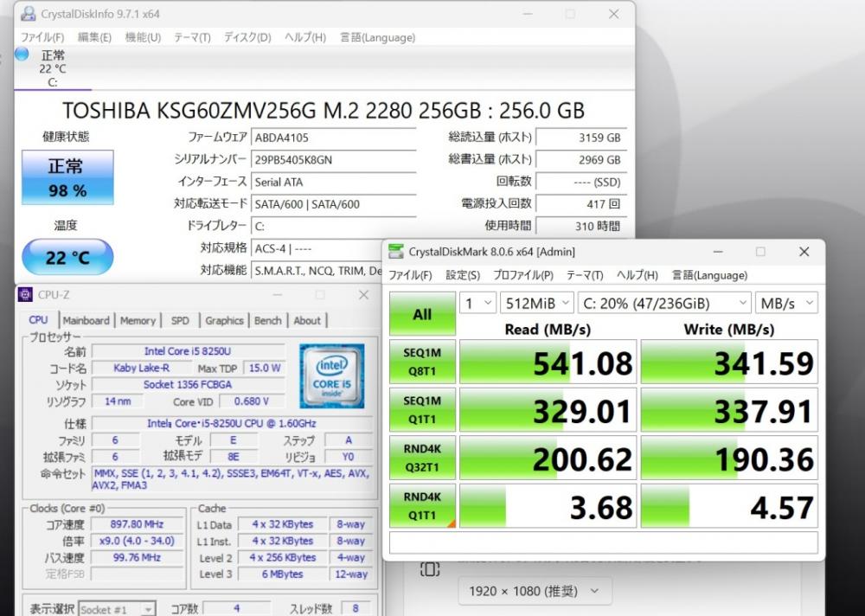This screenshot has width=865, height=616.
Task: Run the SEQ1M Q8T1 benchmark
Action: click(x=422, y=362)
